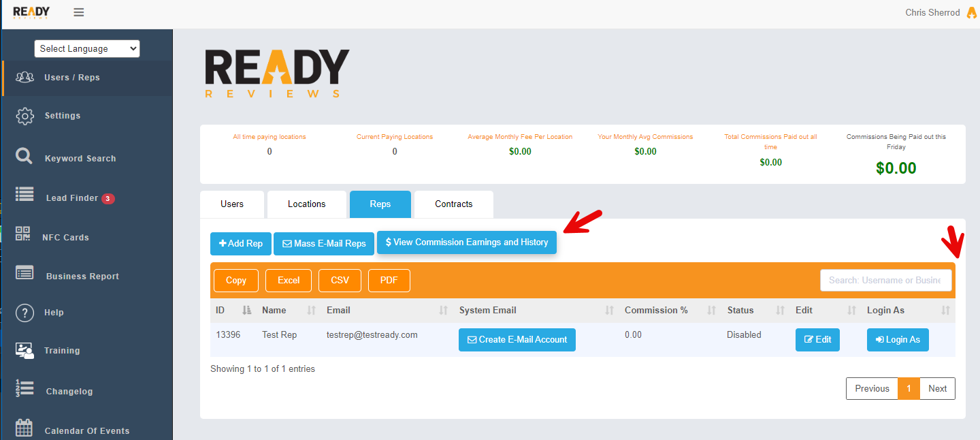Image resolution: width=980 pixels, height=440 pixels.
Task: Export table with the PDF button
Action: 389,280
